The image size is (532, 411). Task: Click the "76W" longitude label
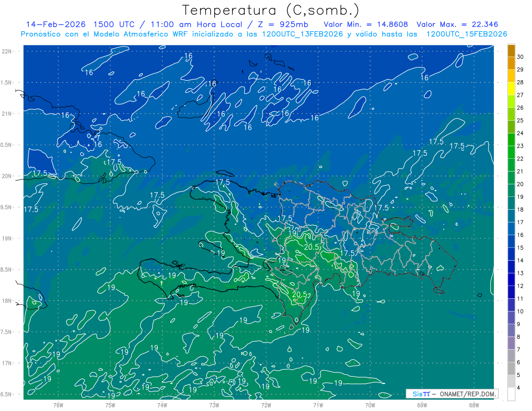pos(58,405)
